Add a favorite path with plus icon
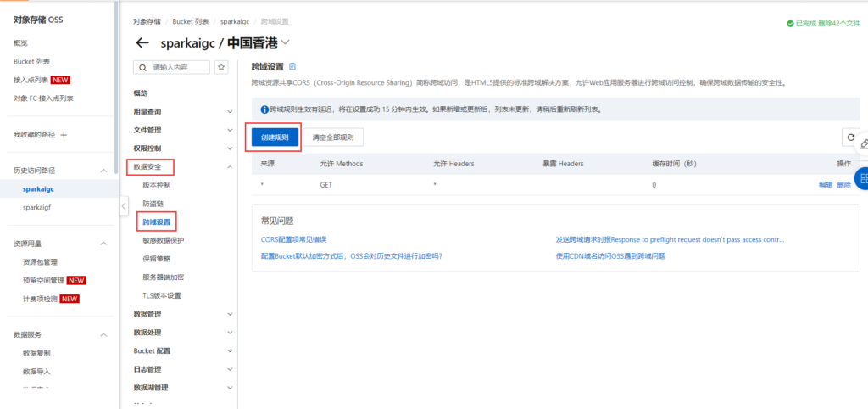The width and height of the screenshot is (868, 409). 63,135
